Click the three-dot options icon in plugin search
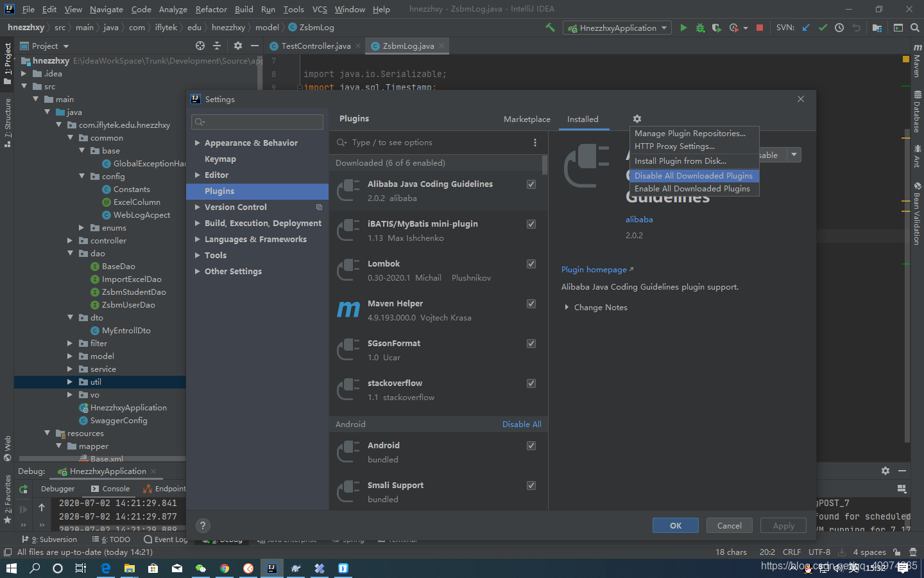 click(535, 143)
